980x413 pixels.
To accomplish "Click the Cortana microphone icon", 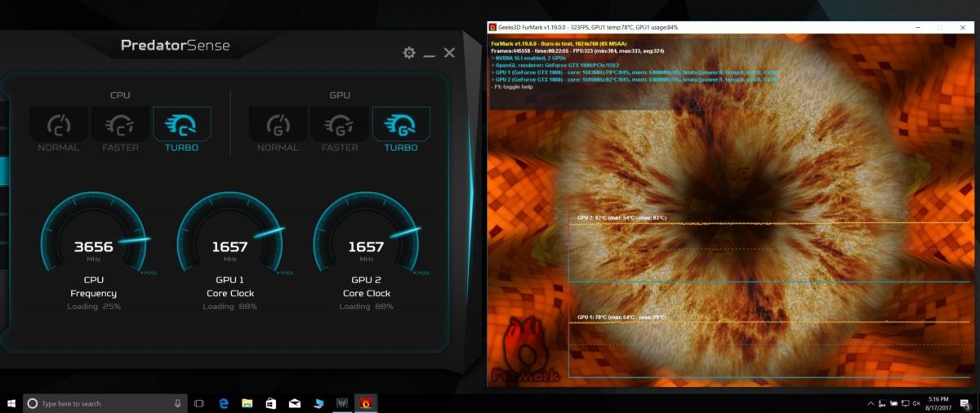I will tap(177, 403).
